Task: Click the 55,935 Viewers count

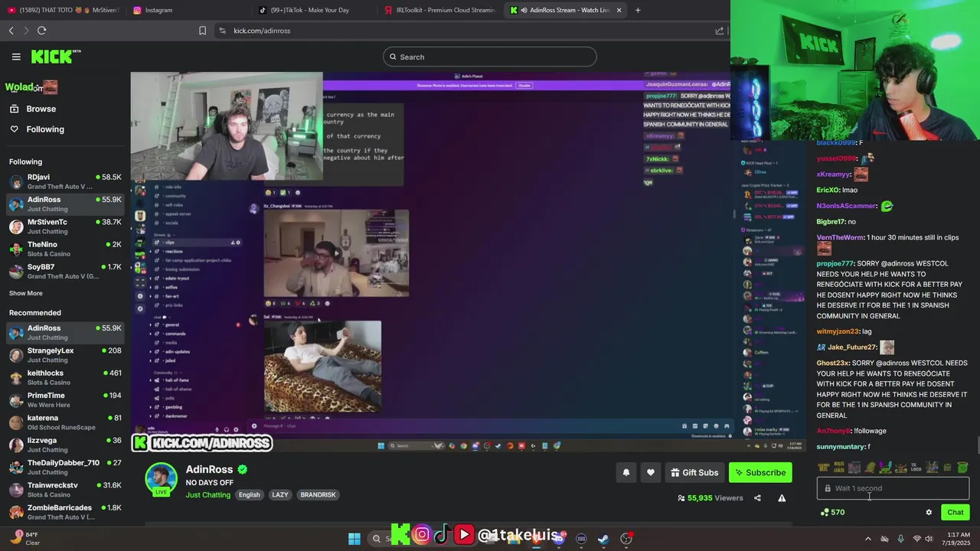Action: pos(710,498)
